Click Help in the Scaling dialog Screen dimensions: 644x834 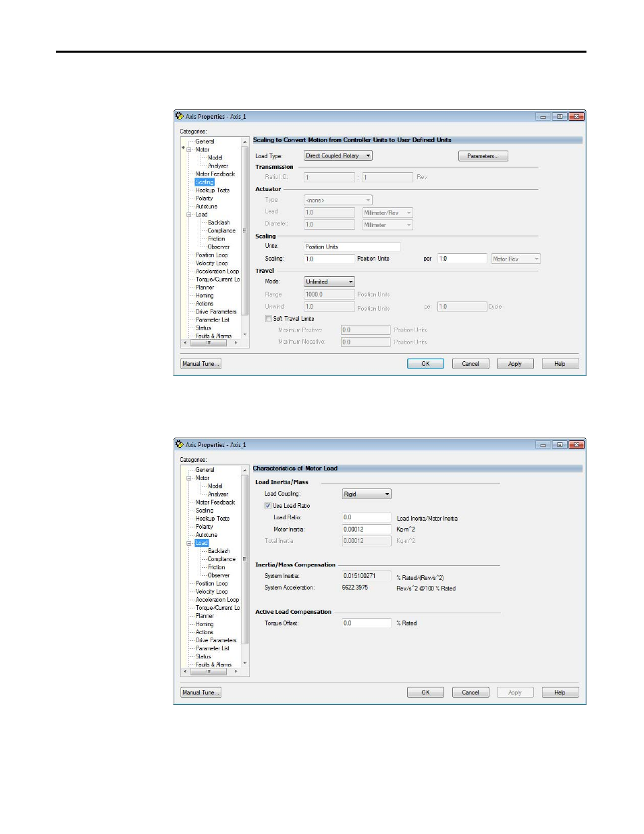[560, 363]
